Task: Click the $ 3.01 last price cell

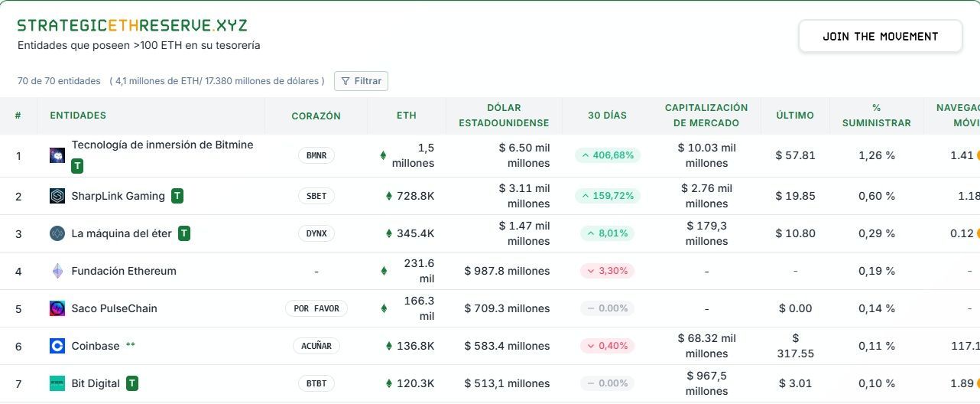Action: tap(795, 383)
